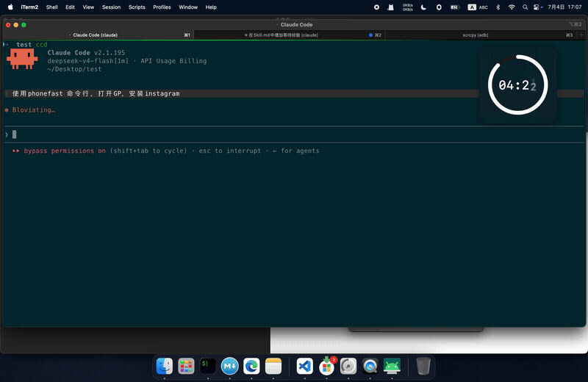Open the network speed monitor in menu bar
This screenshot has width=588, height=382.
[408, 7]
